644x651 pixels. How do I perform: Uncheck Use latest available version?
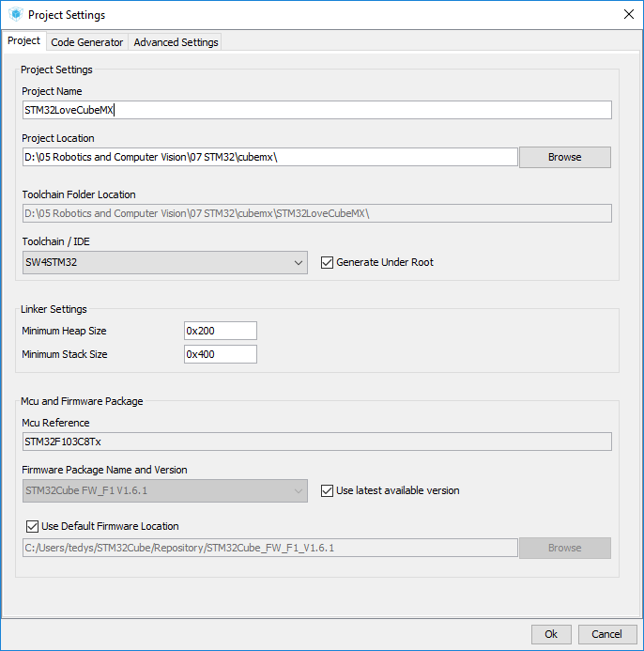[x=327, y=490]
